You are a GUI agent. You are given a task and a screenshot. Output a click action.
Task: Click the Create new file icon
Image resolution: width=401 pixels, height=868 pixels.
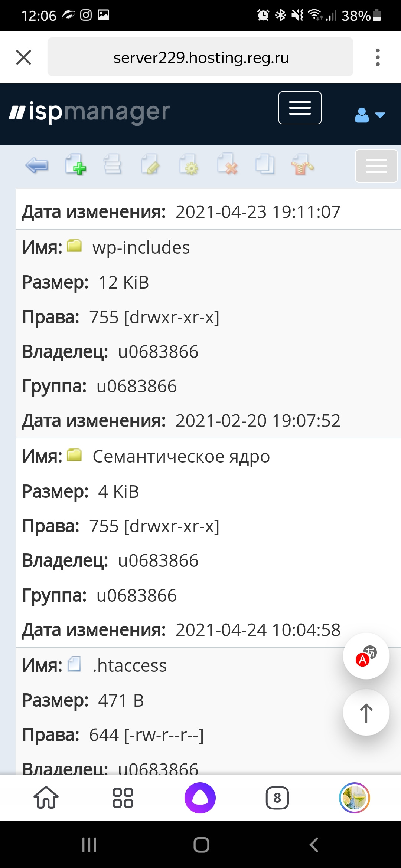tap(75, 165)
